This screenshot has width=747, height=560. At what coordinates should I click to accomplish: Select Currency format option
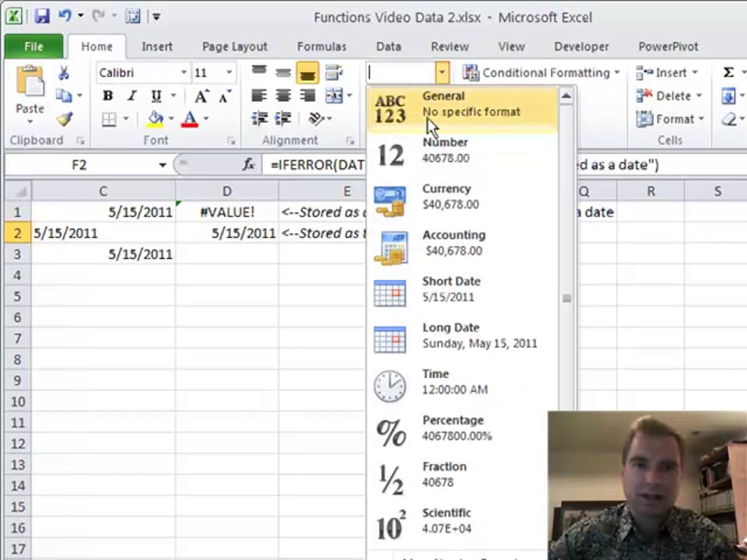coord(462,201)
